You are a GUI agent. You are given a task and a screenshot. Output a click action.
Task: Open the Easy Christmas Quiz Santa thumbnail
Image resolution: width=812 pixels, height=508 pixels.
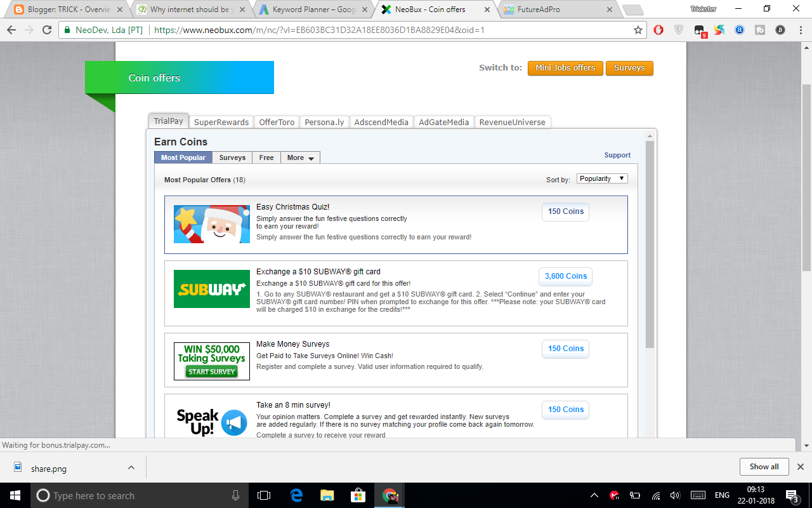[x=212, y=224]
